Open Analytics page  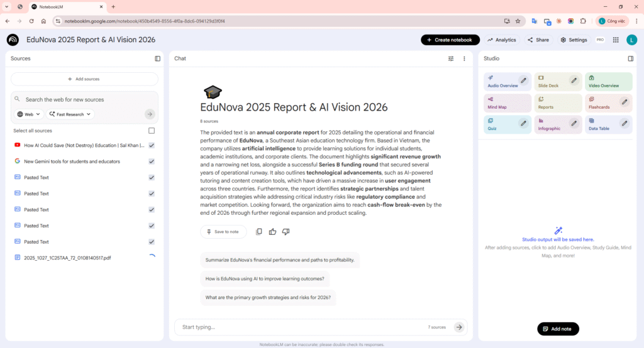click(501, 40)
